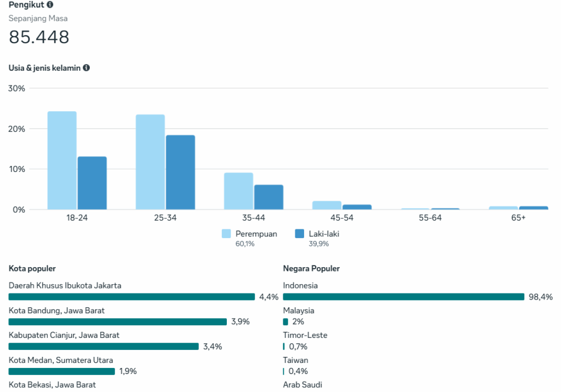Image resolution: width=561 pixels, height=392 pixels.
Task: Select the Laki-laki bar for ages 45-54
Action: [357, 207]
